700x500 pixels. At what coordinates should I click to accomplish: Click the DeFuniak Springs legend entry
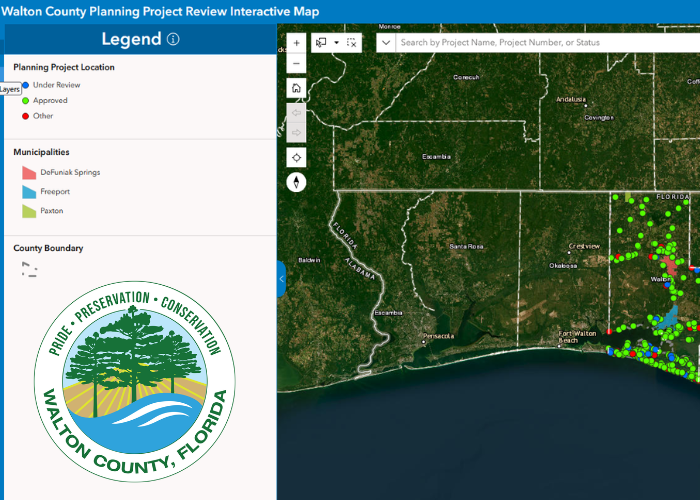point(70,172)
